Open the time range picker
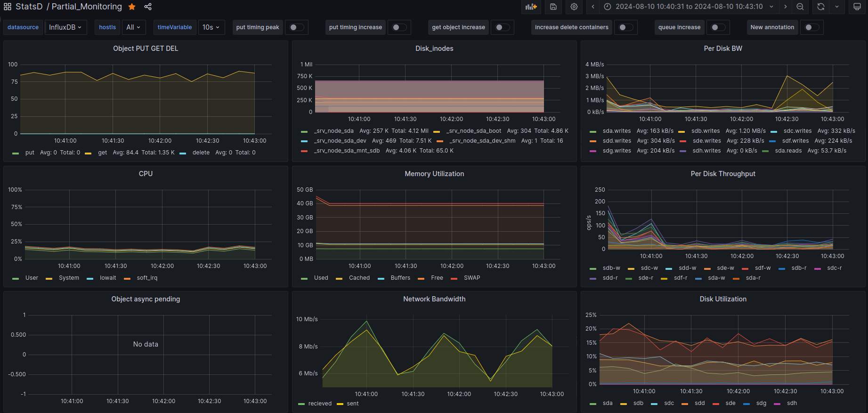Viewport: 868px width, 413px height. click(689, 7)
